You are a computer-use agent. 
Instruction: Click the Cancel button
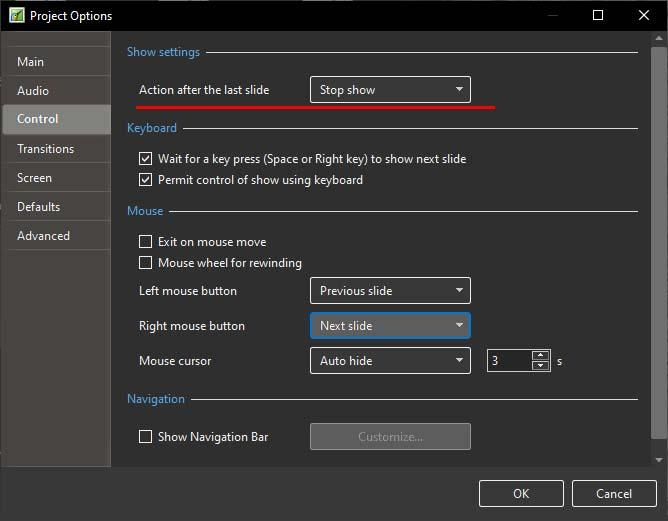(614, 493)
